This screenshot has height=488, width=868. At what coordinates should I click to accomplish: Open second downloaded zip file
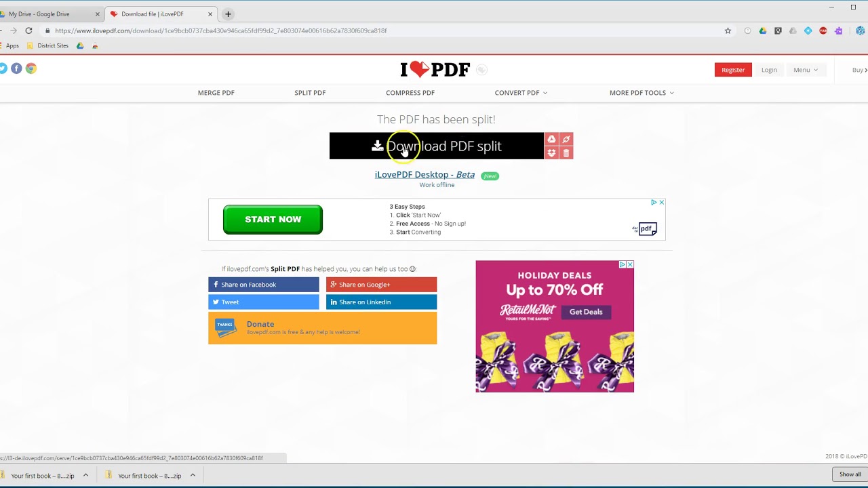coord(144,476)
